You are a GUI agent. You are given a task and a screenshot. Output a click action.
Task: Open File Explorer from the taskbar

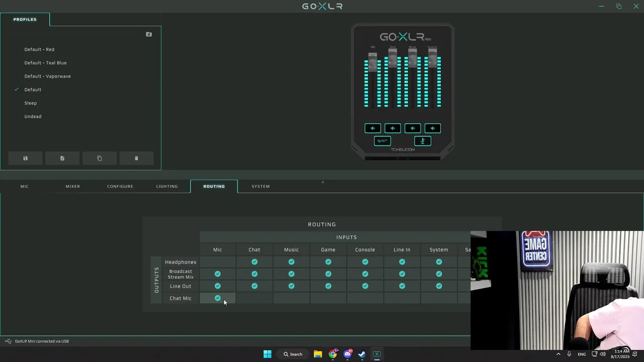pos(318,354)
